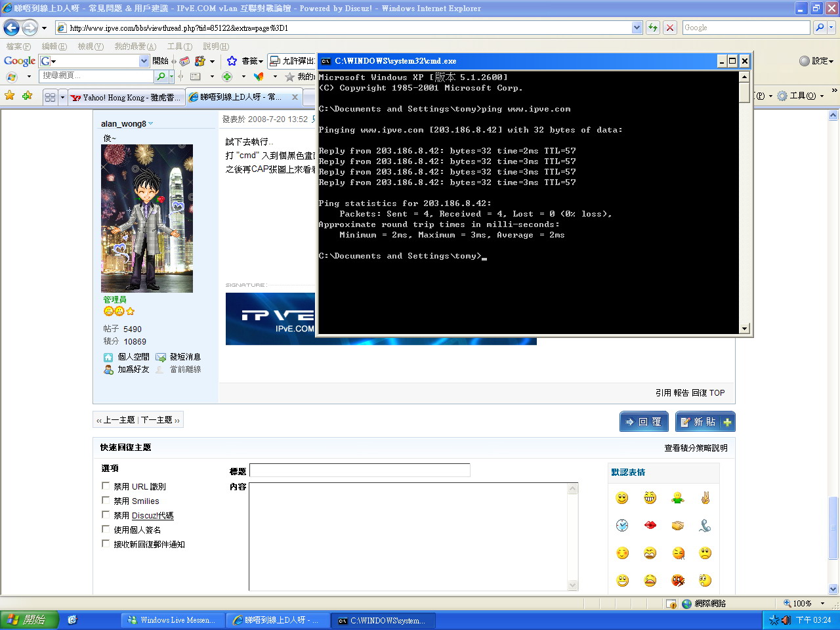The width and height of the screenshot is (840, 630).
Task: Enable the 接收新回復郵件通知 checkbox
Action: tap(106, 544)
